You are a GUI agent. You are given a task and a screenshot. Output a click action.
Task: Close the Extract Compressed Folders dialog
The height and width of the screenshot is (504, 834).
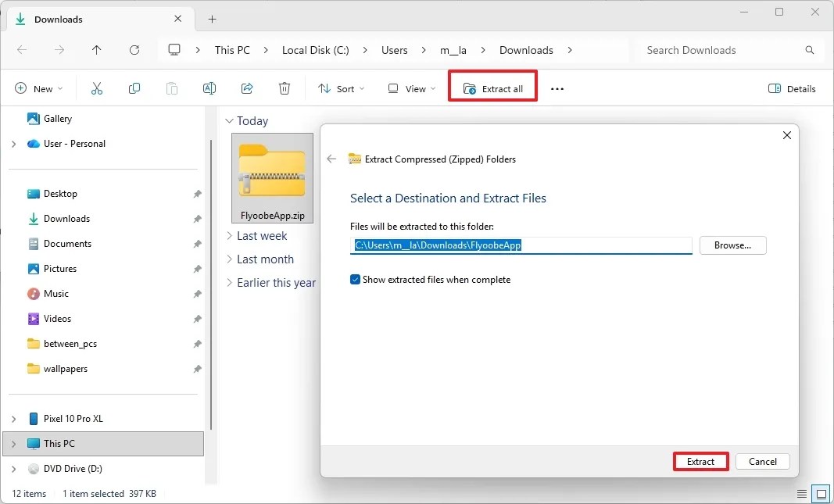(787, 135)
